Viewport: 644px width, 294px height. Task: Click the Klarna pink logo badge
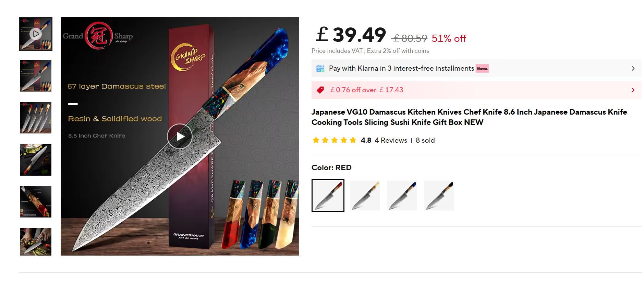[x=482, y=69]
